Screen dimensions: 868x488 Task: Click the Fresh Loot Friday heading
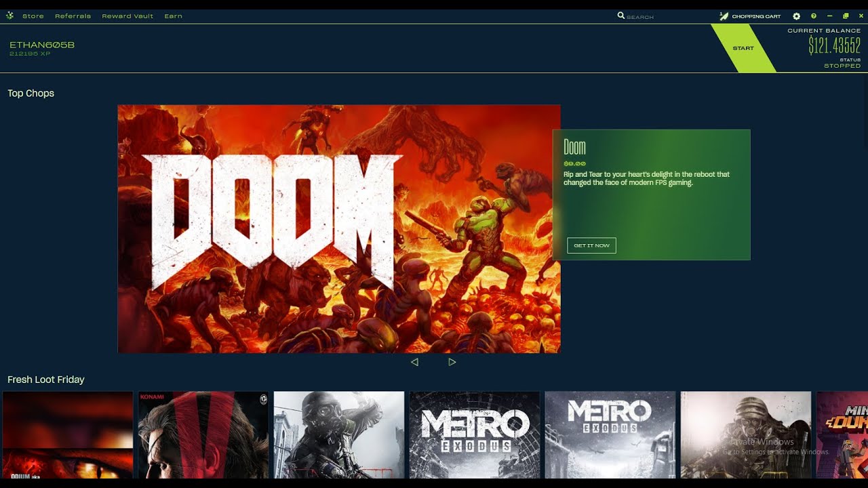pyautogui.click(x=46, y=380)
